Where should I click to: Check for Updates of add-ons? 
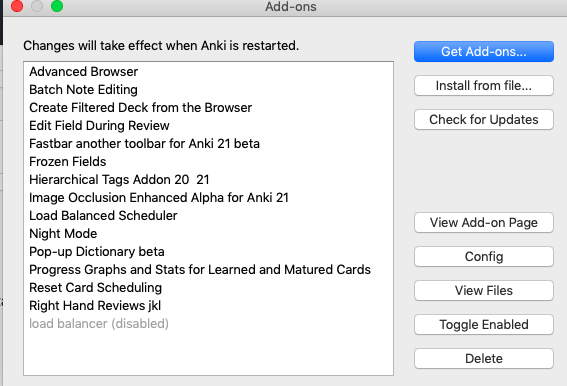(483, 119)
